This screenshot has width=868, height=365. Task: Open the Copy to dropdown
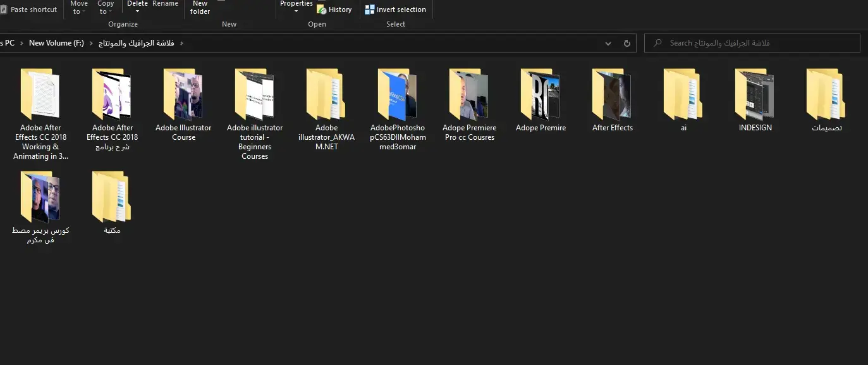click(x=106, y=8)
